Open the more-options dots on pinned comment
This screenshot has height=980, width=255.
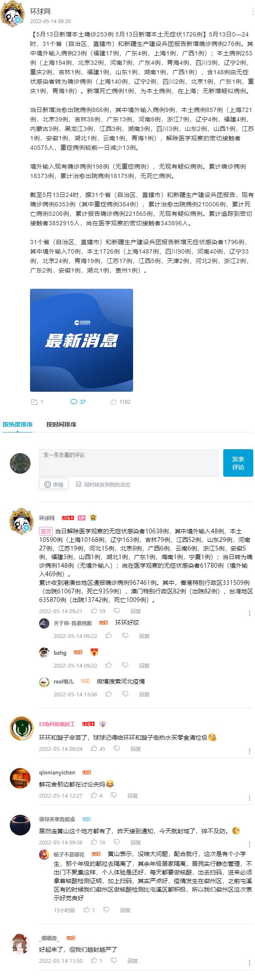pyautogui.click(x=250, y=614)
